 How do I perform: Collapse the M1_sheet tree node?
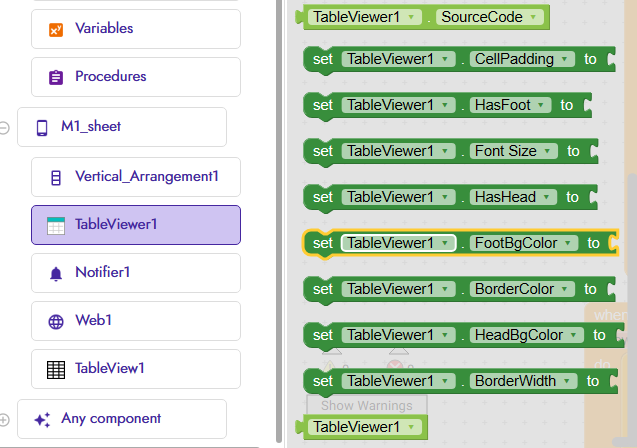click(5, 128)
